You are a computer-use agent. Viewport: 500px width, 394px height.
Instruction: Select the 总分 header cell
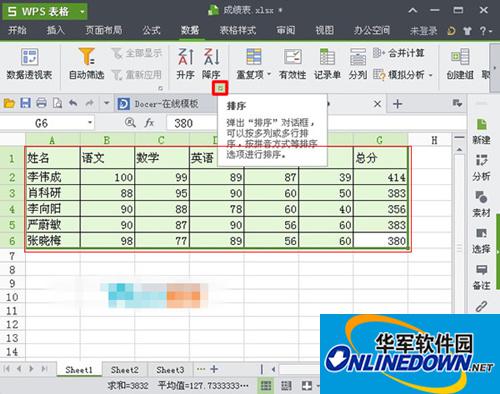381,158
